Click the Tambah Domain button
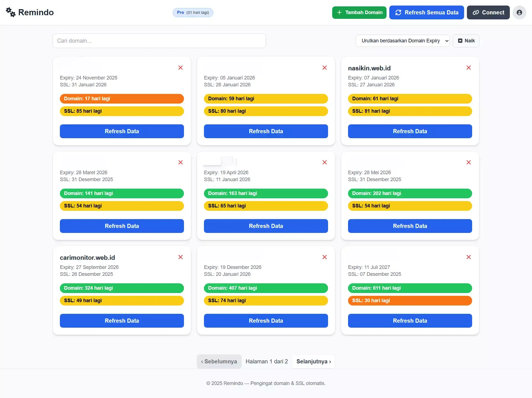This screenshot has height=398, width=532. 359,12
